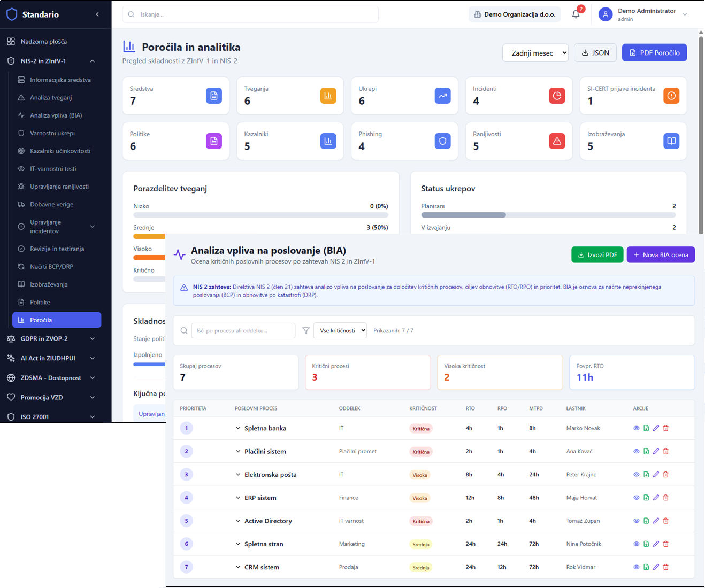Viewport: 705px width, 588px height.
Task: View Spletna banka details via eye icon
Action: click(637, 428)
